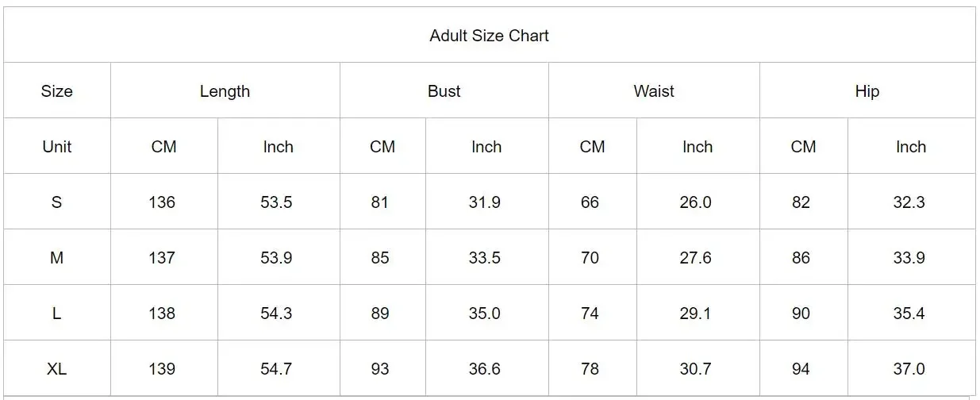Click the Length column header

click(x=225, y=90)
